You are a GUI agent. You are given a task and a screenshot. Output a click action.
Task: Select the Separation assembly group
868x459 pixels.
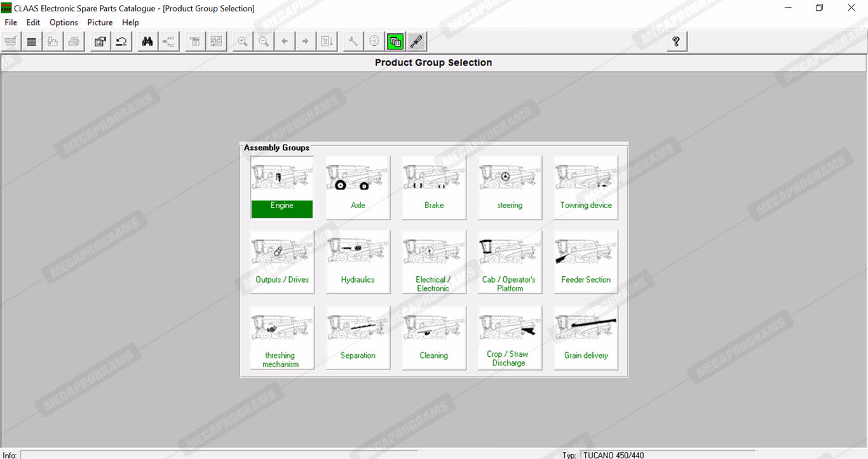coord(358,338)
